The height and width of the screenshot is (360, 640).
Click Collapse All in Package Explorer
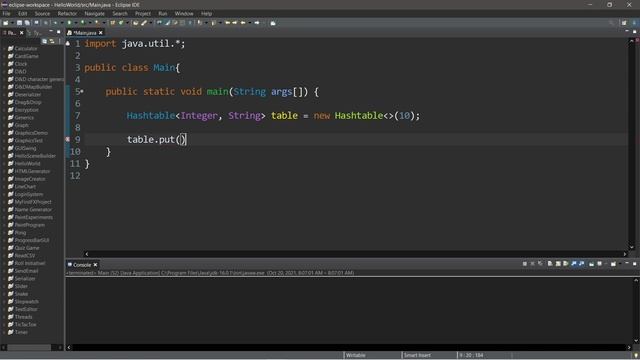tap(44, 41)
